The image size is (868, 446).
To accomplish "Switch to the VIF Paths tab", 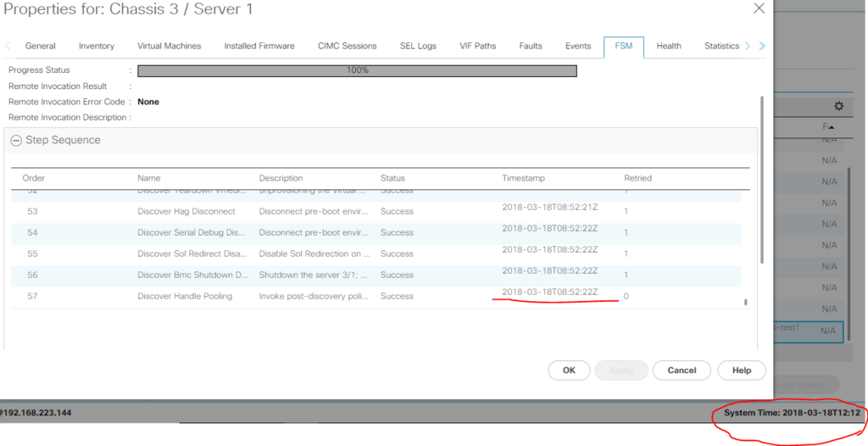I will tap(478, 46).
